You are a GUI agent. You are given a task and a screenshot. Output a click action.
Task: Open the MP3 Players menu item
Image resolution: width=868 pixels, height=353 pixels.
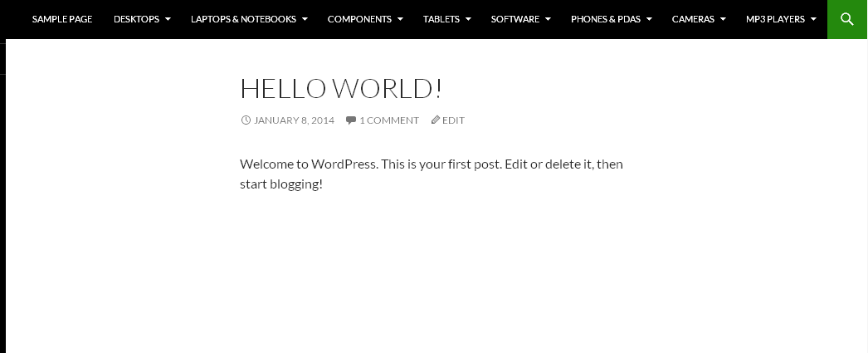click(775, 19)
